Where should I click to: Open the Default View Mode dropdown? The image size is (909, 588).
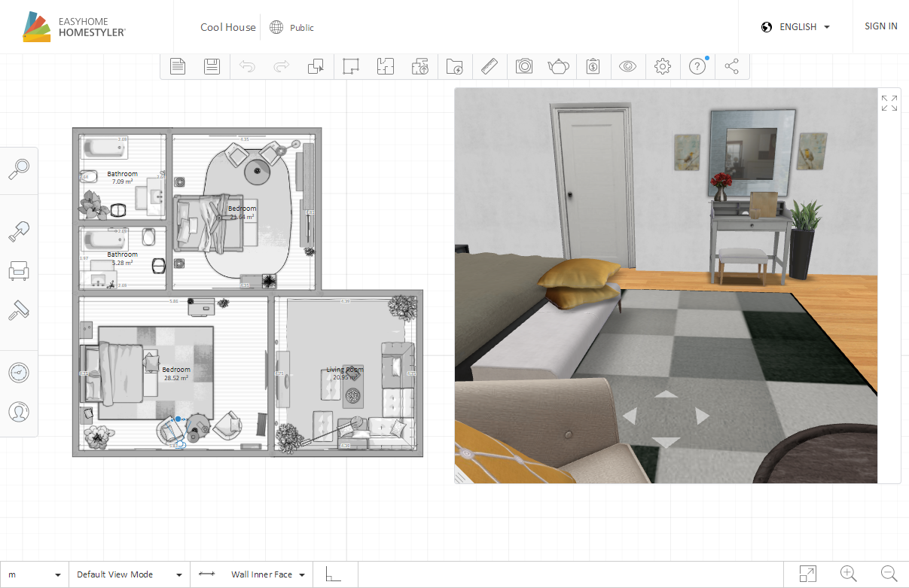[x=130, y=574]
